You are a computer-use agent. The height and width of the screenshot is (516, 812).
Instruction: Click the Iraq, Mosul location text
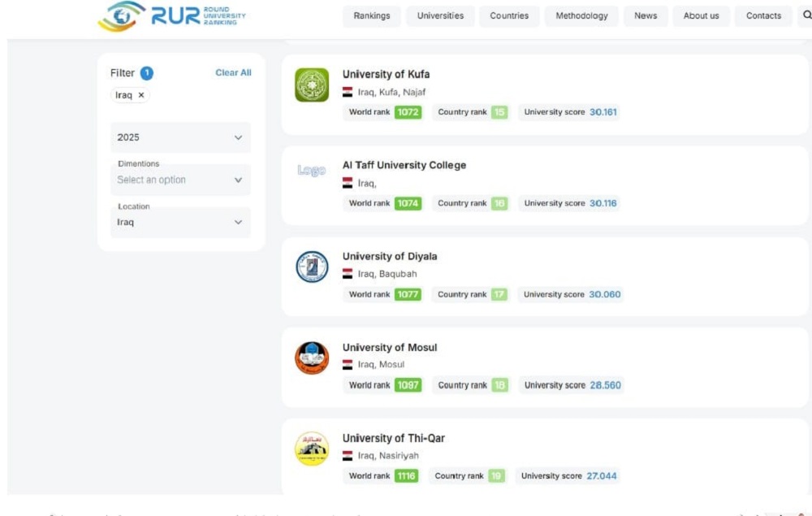(381, 365)
